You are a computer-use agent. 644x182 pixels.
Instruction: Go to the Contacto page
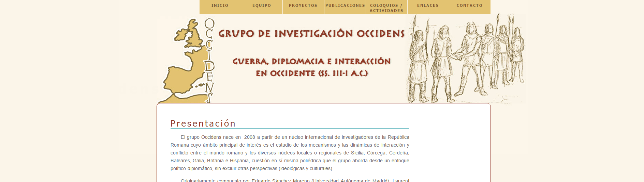(x=470, y=6)
